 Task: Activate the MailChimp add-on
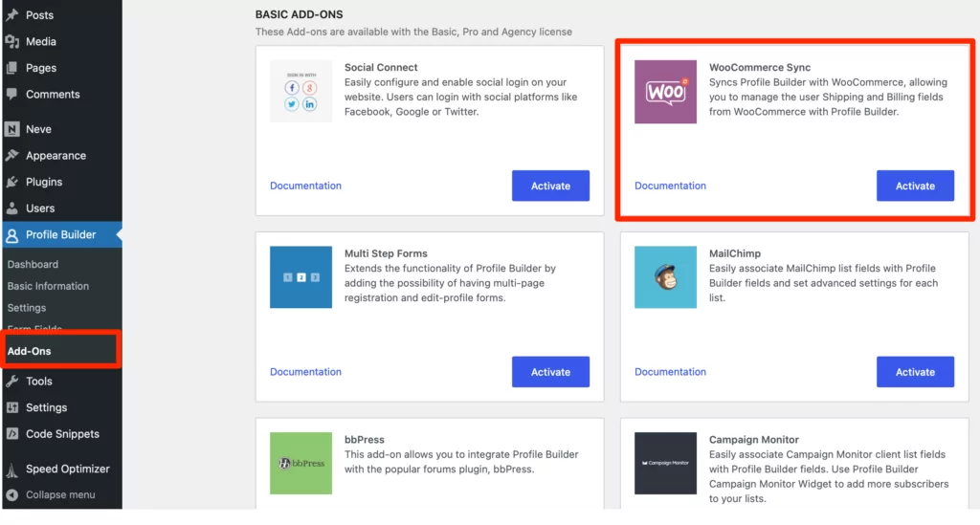915,371
